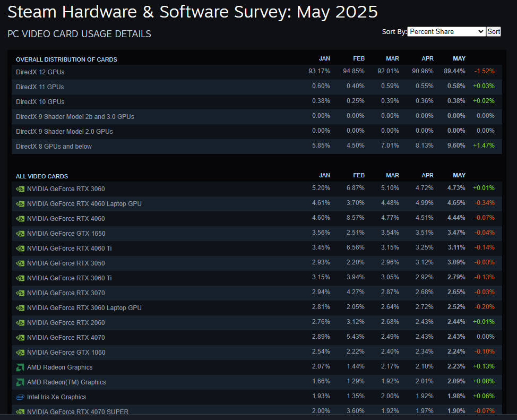
Task: Click the -1.52% change for DirectX 12 GPUs
Action: [485, 71]
